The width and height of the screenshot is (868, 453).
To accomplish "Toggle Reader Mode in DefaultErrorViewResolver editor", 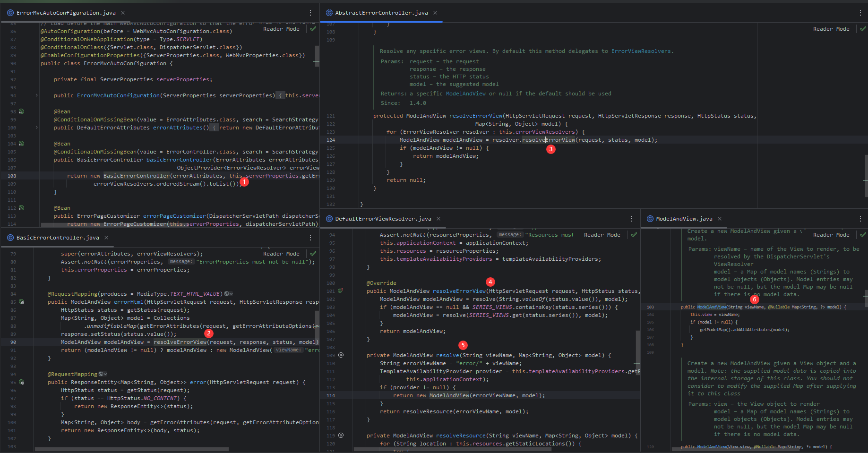I will pos(602,235).
